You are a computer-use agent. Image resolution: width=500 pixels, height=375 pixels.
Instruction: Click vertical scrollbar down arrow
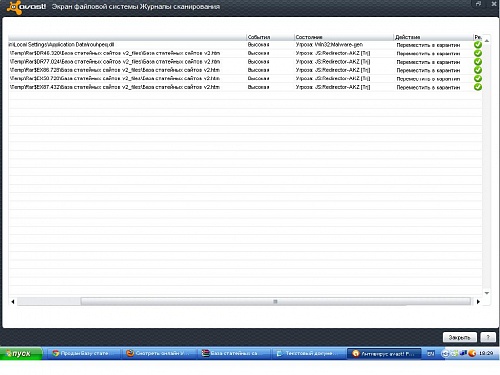coord(487,293)
